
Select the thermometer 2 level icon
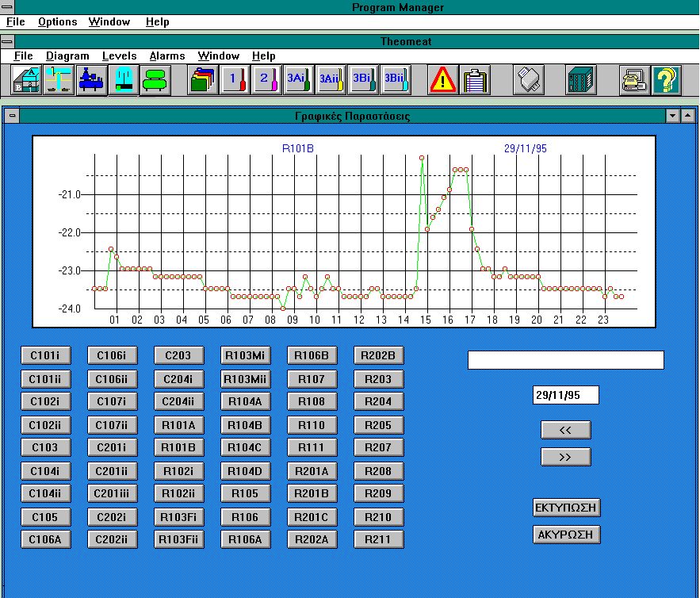[x=267, y=80]
